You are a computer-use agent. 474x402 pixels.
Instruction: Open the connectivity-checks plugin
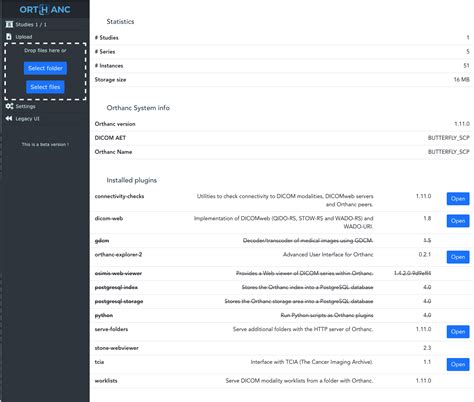pos(458,199)
